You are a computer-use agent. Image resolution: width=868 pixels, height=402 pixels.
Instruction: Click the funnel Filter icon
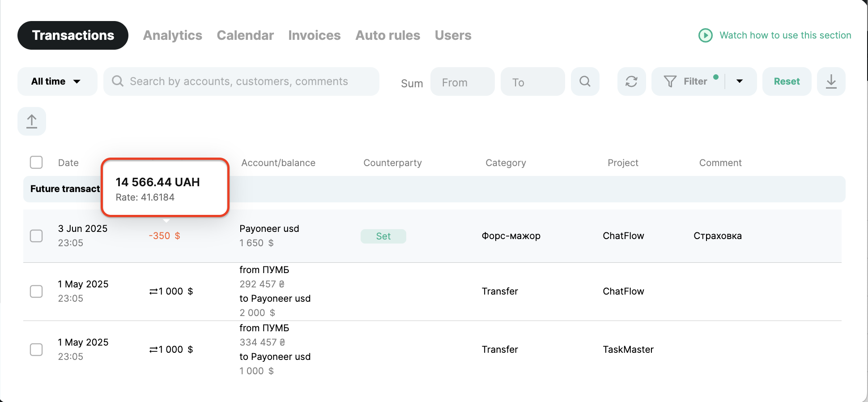(670, 81)
